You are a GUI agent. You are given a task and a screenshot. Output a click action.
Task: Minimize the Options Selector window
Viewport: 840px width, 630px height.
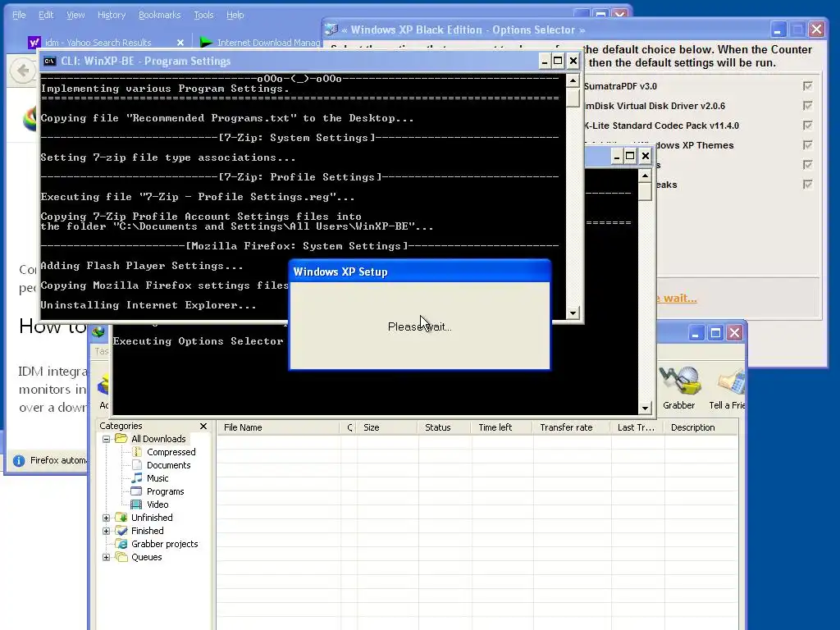[778, 30]
